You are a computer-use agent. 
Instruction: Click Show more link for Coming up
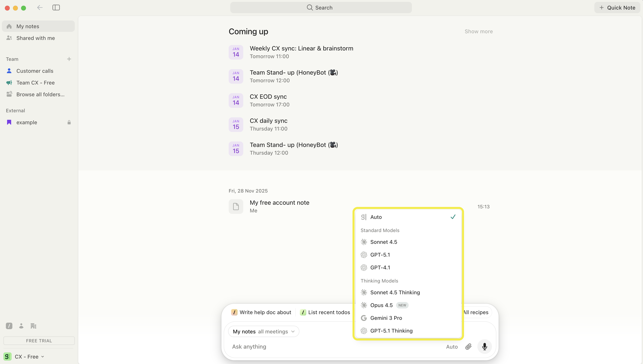479,31
